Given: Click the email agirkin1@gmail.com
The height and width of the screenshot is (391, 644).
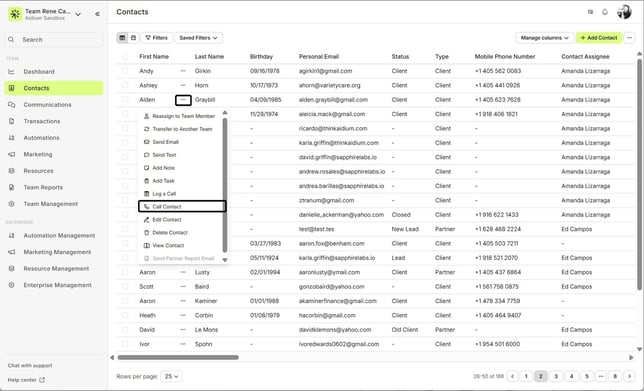Looking at the screenshot, I should point(325,71).
